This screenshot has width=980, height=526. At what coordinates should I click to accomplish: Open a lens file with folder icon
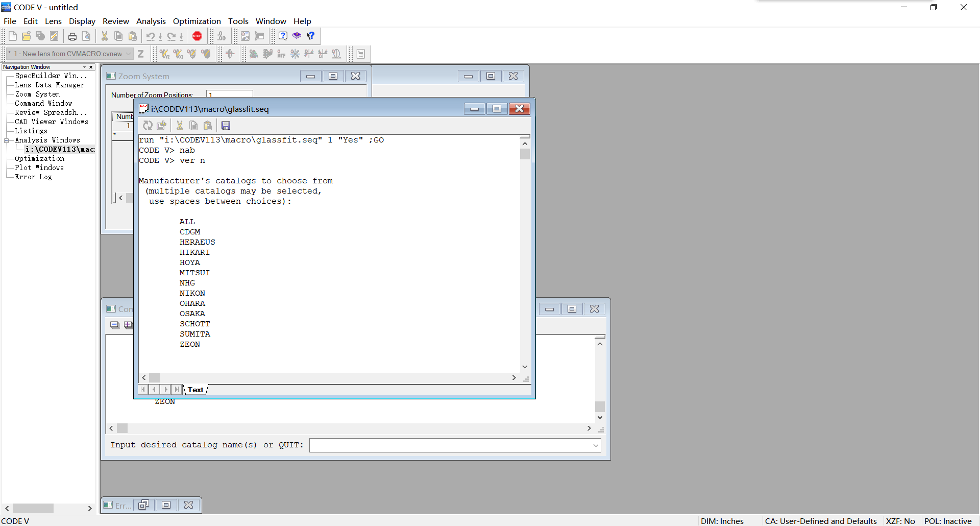[x=27, y=36]
